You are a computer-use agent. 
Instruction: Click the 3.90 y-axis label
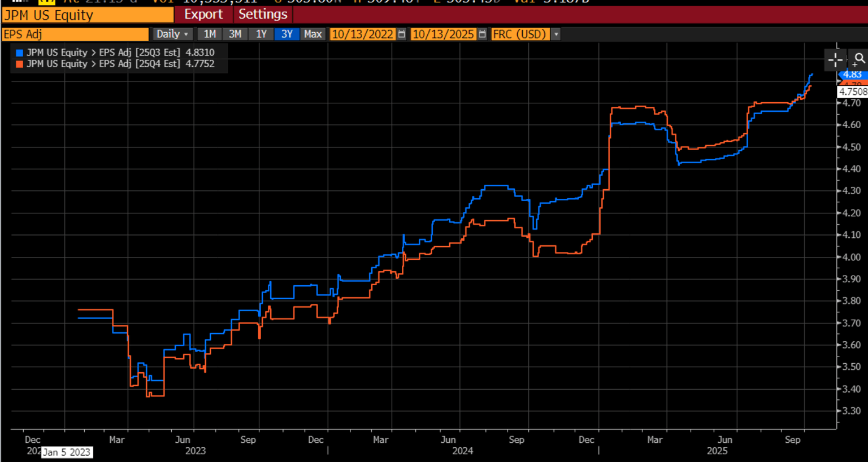[x=852, y=279]
